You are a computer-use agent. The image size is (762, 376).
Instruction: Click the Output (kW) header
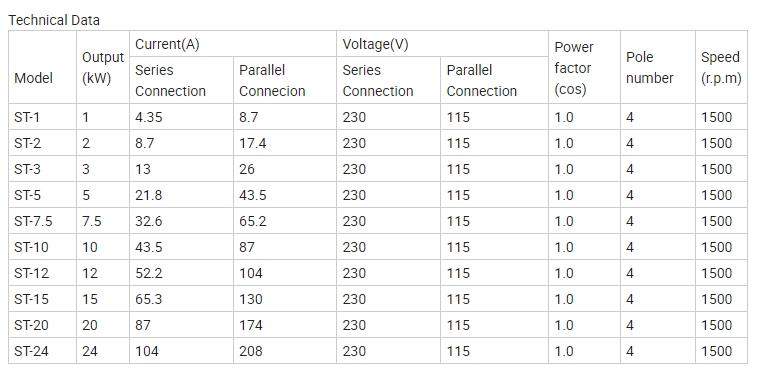point(103,68)
